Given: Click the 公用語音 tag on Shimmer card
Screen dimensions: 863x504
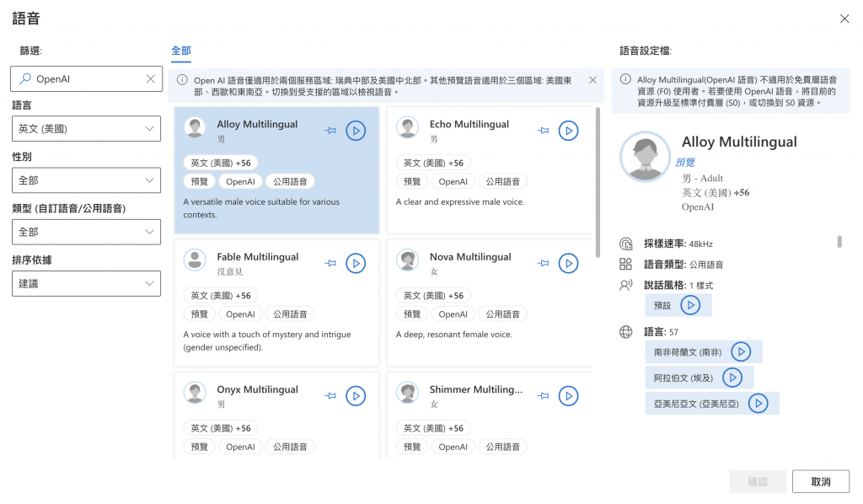Looking at the screenshot, I should point(502,447).
